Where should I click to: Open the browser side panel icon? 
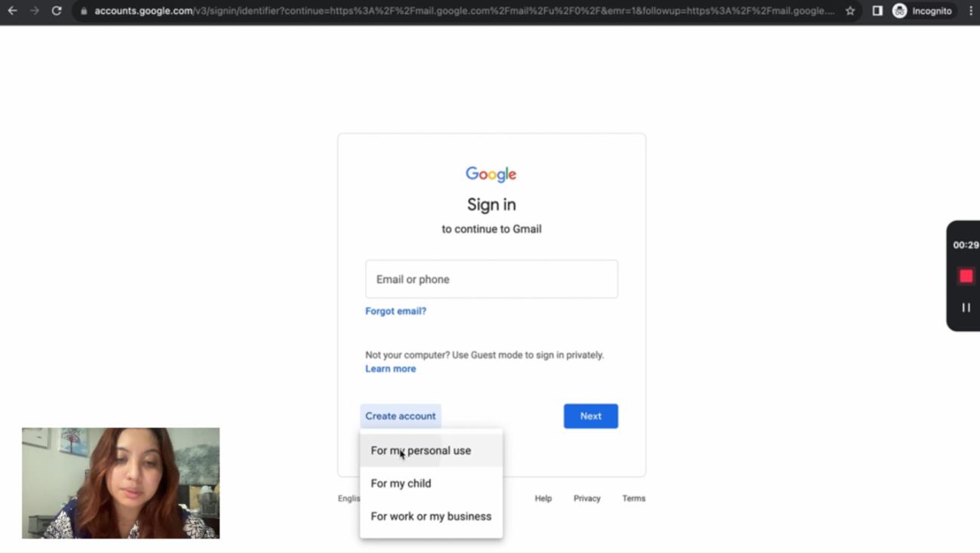[877, 11]
